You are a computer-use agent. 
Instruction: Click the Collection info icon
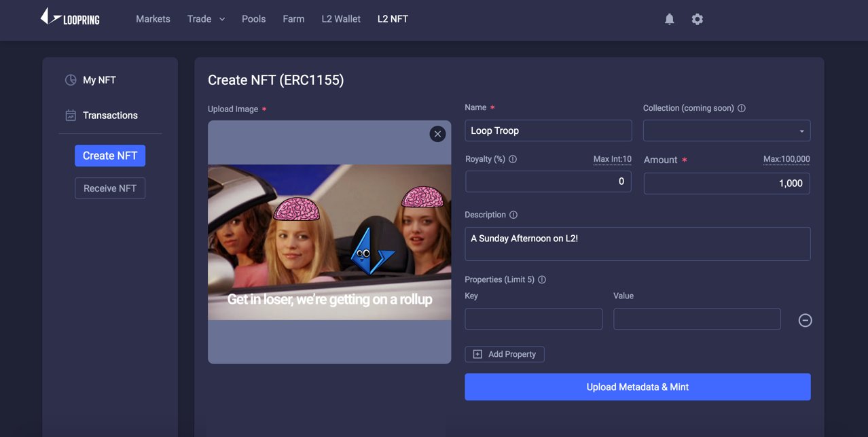pyautogui.click(x=741, y=107)
